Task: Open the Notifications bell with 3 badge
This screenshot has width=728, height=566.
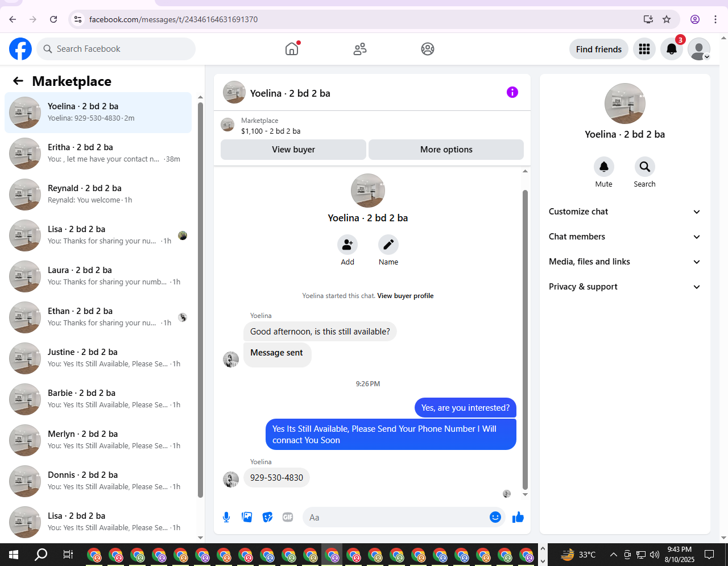Action: pyautogui.click(x=672, y=49)
